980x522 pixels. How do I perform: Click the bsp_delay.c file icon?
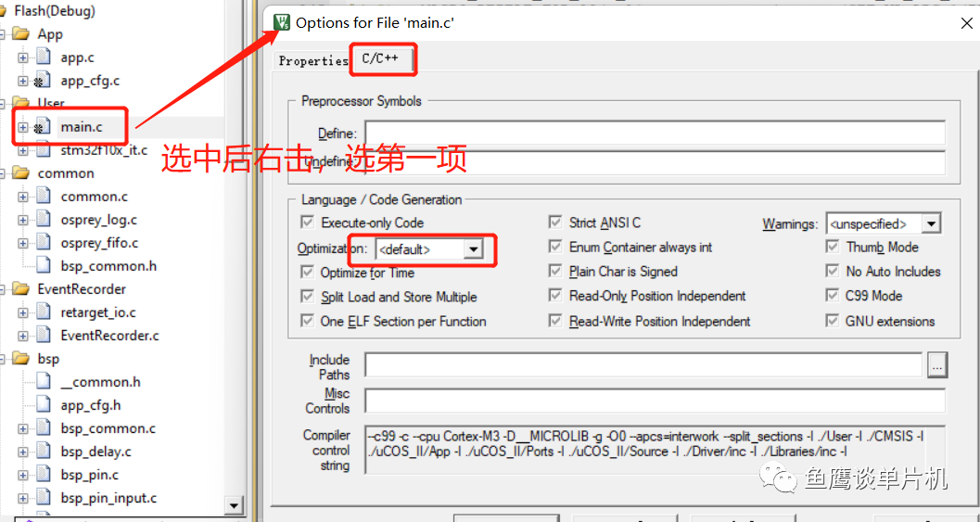pos(43,452)
